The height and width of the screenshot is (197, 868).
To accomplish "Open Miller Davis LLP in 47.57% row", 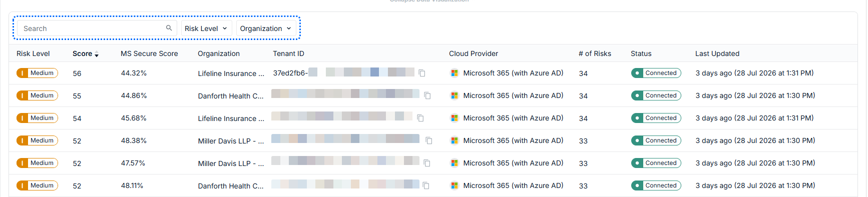I will (231, 163).
